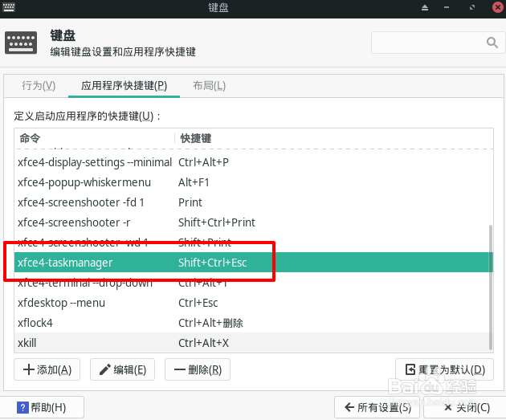
Task: Click the search magnifier icon
Action: click(x=492, y=43)
